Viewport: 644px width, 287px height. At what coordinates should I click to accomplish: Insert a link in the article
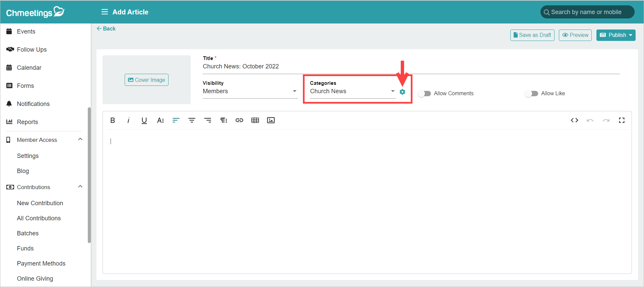coord(239,120)
